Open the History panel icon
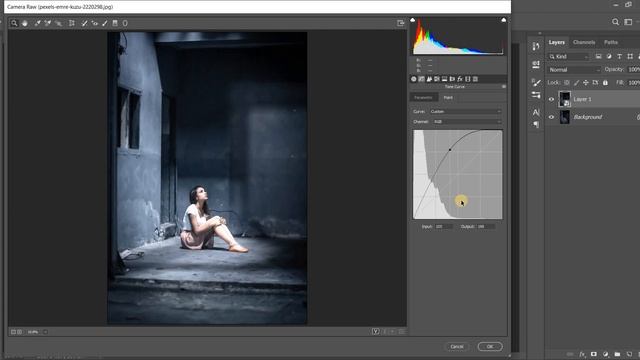640x360 pixels. pos(536,47)
